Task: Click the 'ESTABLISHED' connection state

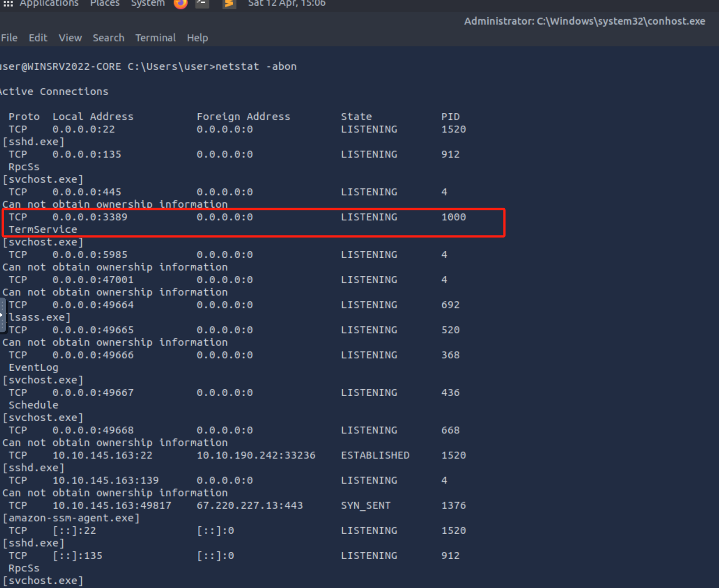Action: pyautogui.click(x=375, y=455)
